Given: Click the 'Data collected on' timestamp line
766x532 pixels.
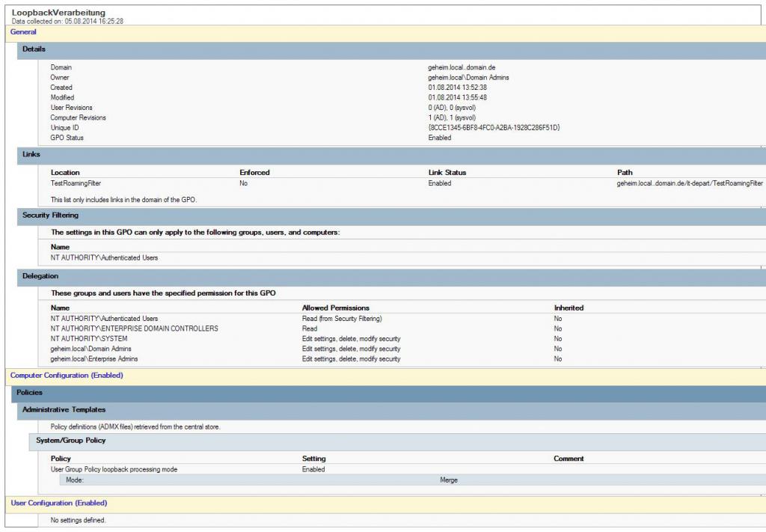Looking at the screenshot, I should 67,22.
